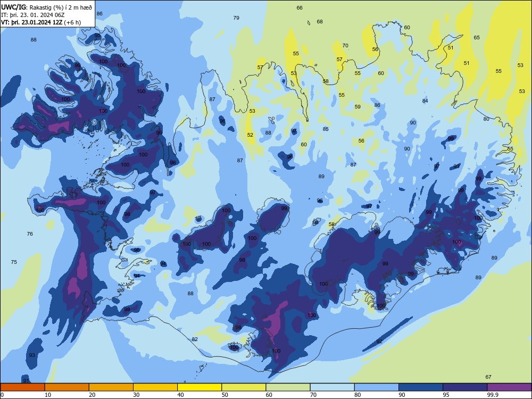
Task: Click the dark orange 0–10 legend swatch
Action: click(x=22, y=387)
